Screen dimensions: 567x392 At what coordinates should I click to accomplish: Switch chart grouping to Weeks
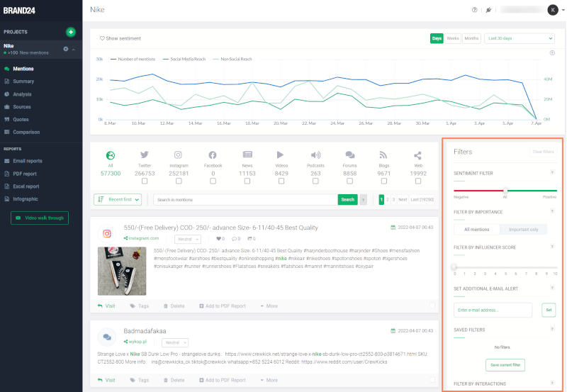[453, 38]
